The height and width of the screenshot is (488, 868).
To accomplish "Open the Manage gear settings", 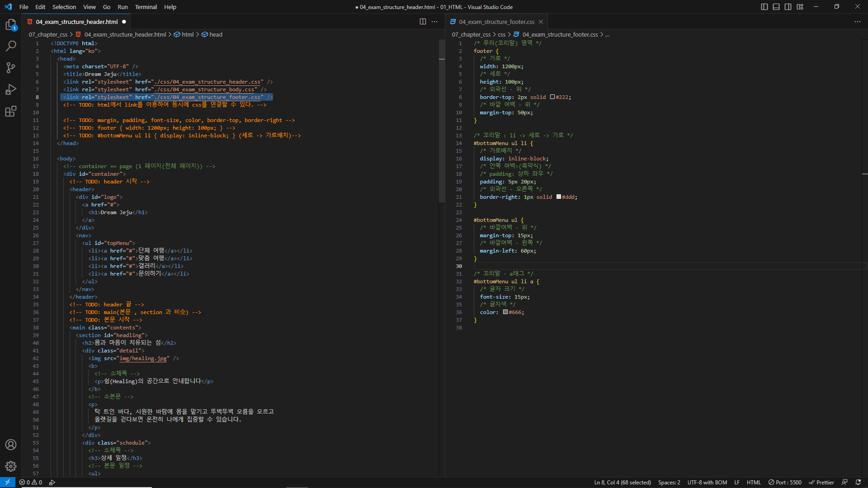I will (11, 466).
